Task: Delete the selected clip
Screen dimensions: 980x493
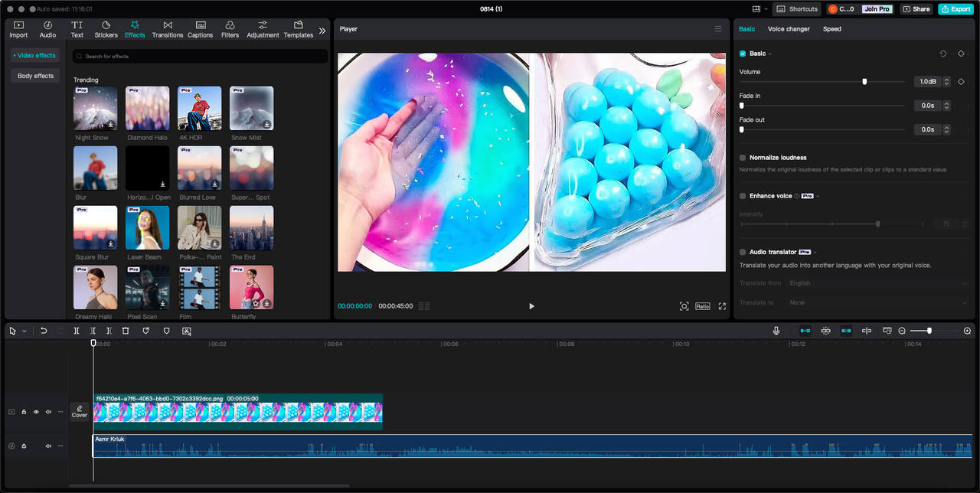Action: pos(126,331)
